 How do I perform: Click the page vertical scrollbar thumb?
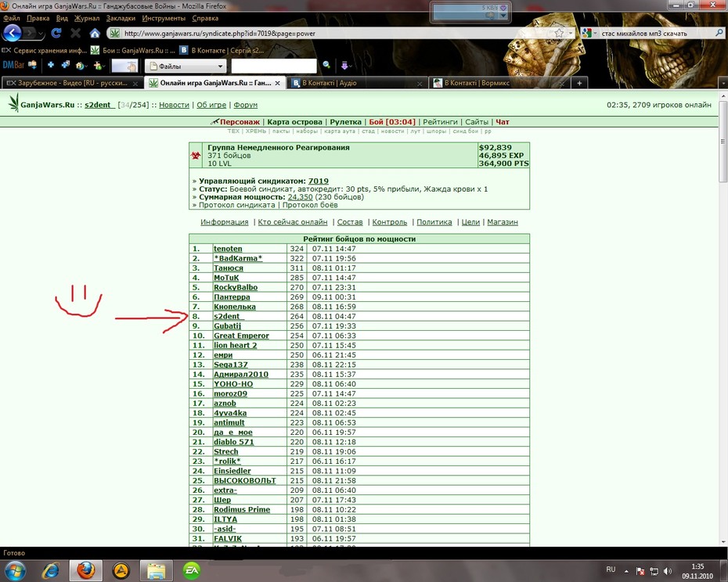(x=723, y=142)
